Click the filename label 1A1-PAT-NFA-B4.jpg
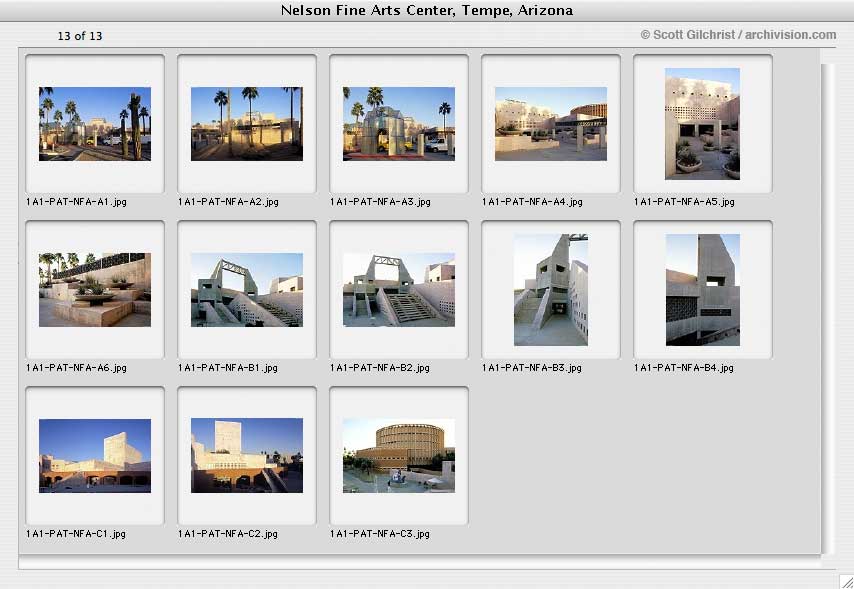Viewport: 854px width, 589px height. click(684, 368)
